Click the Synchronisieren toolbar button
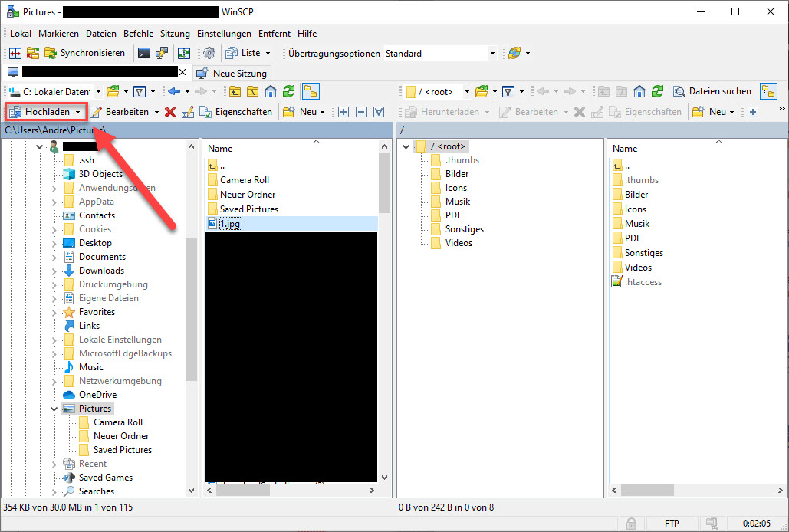Image resolution: width=789 pixels, height=532 pixels. 85,53
